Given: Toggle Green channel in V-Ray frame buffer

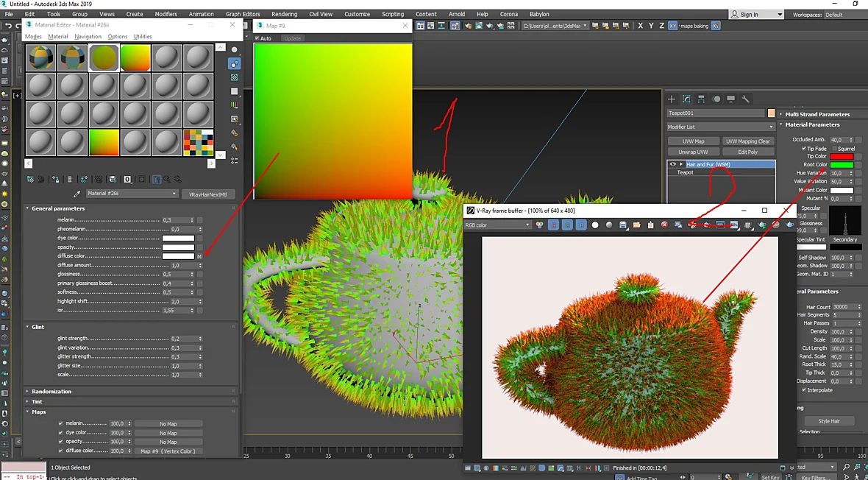Looking at the screenshot, I should (567, 225).
